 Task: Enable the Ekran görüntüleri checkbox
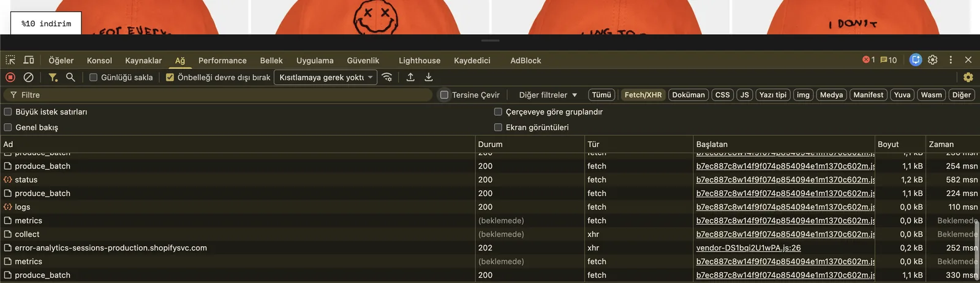pyautogui.click(x=498, y=127)
